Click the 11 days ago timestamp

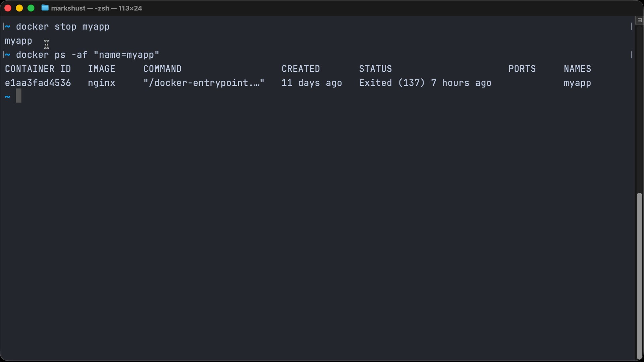pyautogui.click(x=312, y=83)
